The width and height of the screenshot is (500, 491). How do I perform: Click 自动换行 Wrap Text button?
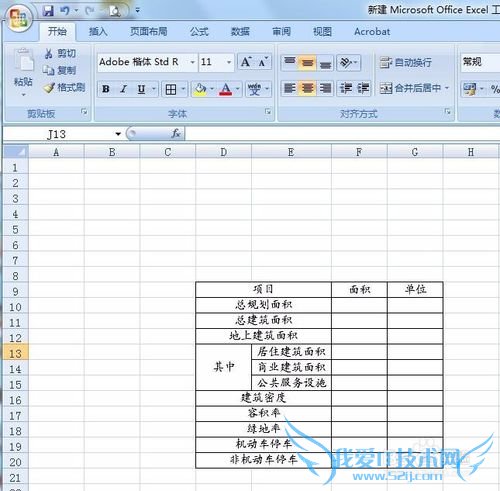tap(406, 62)
